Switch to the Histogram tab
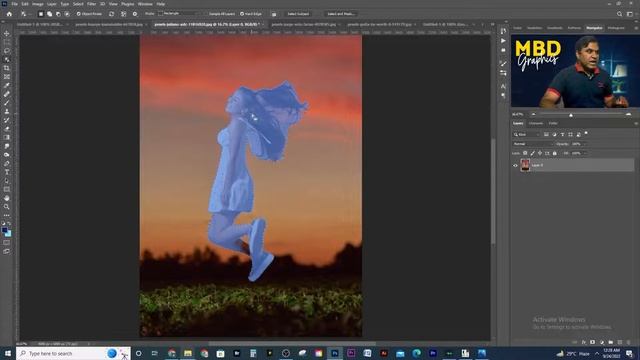The height and width of the screenshot is (360, 640). pos(616,28)
